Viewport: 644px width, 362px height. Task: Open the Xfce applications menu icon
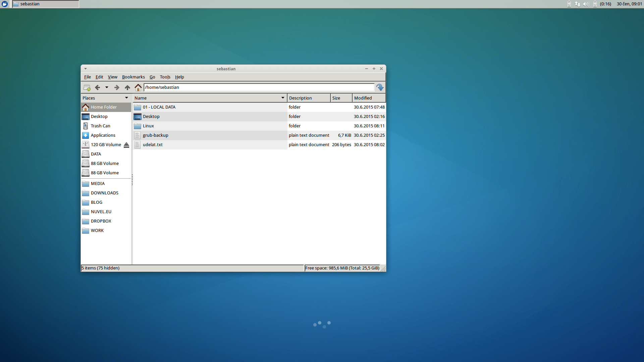tap(5, 4)
